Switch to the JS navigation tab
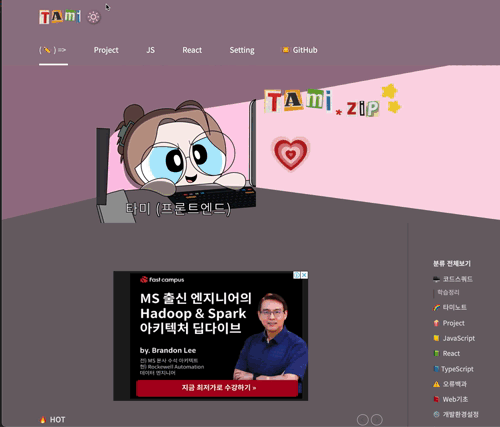 pyautogui.click(x=150, y=50)
